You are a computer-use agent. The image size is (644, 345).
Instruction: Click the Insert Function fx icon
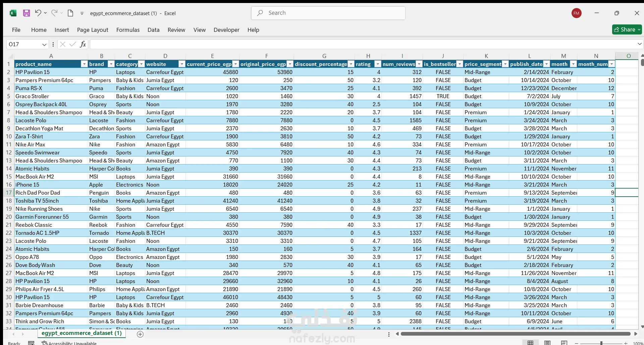(83, 44)
